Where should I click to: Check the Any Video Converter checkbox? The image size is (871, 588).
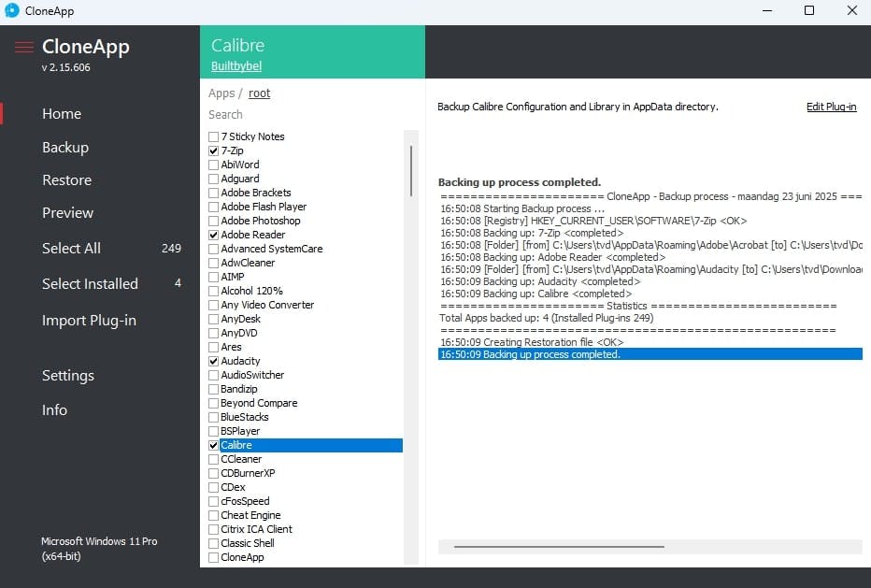click(213, 305)
